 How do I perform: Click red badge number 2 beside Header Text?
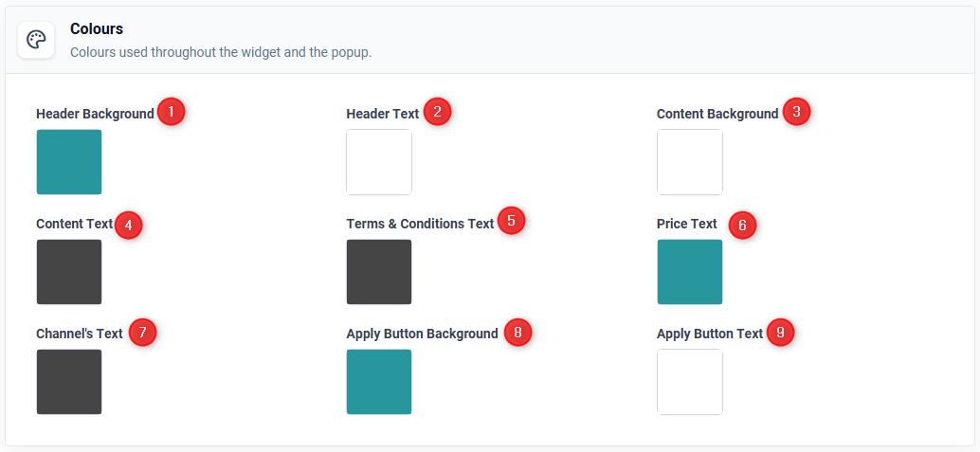tap(438, 112)
